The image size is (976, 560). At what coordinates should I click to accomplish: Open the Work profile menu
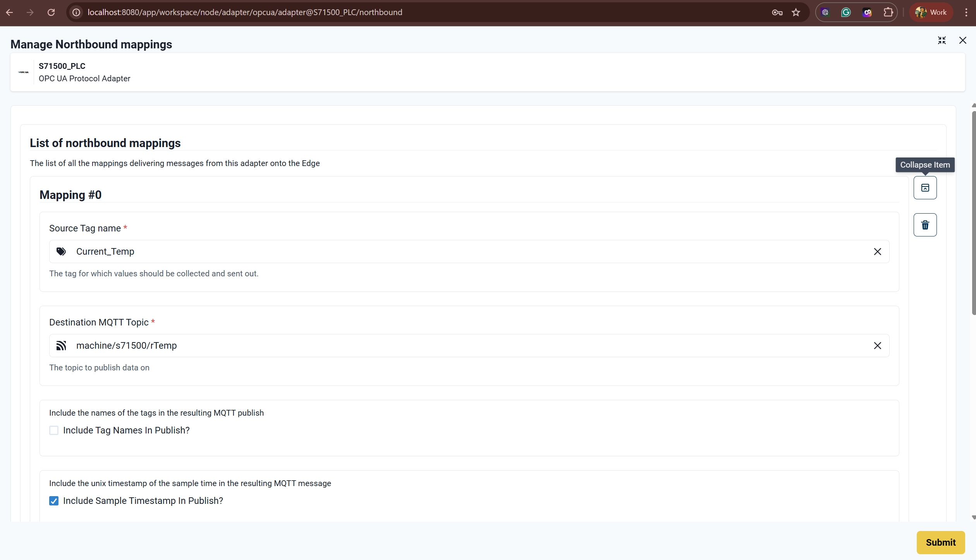click(931, 12)
